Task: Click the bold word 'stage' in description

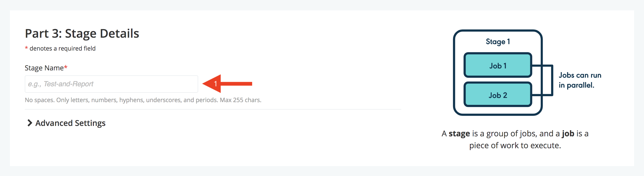Action: point(459,133)
